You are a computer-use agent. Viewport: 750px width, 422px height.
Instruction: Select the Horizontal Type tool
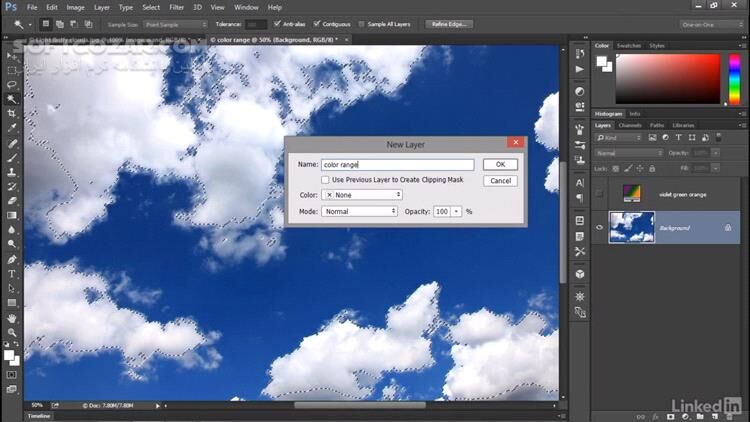pyautogui.click(x=12, y=273)
